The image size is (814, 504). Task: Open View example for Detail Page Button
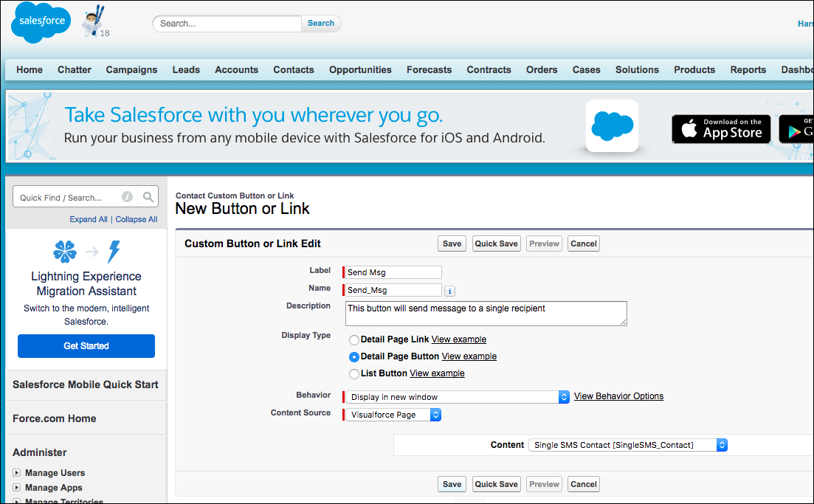pyautogui.click(x=469, y=356)
